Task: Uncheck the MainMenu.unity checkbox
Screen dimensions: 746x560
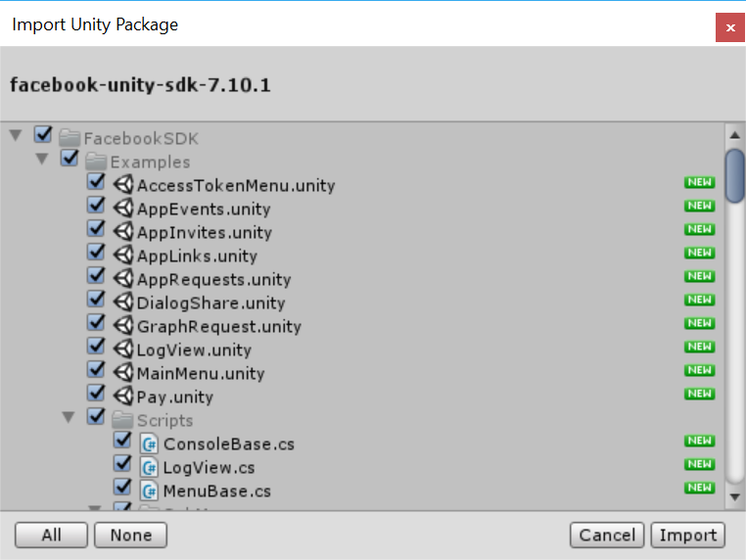Action: coord(96,370)
